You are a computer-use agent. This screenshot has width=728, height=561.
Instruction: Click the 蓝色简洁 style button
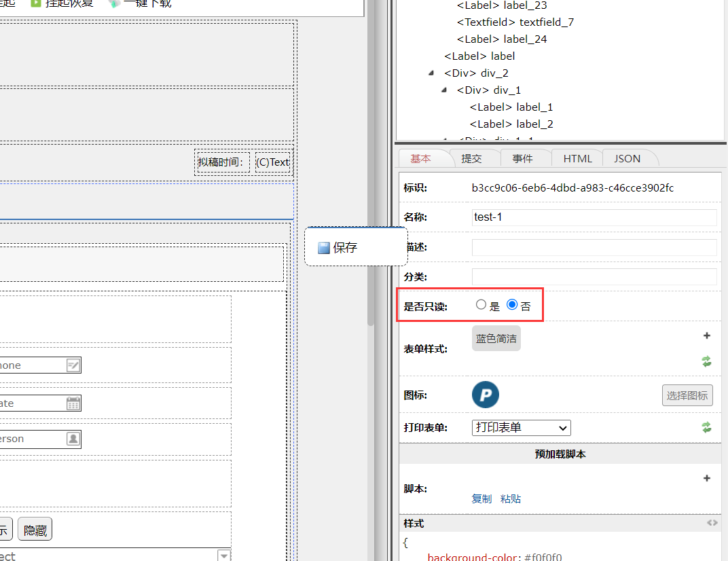496,338
